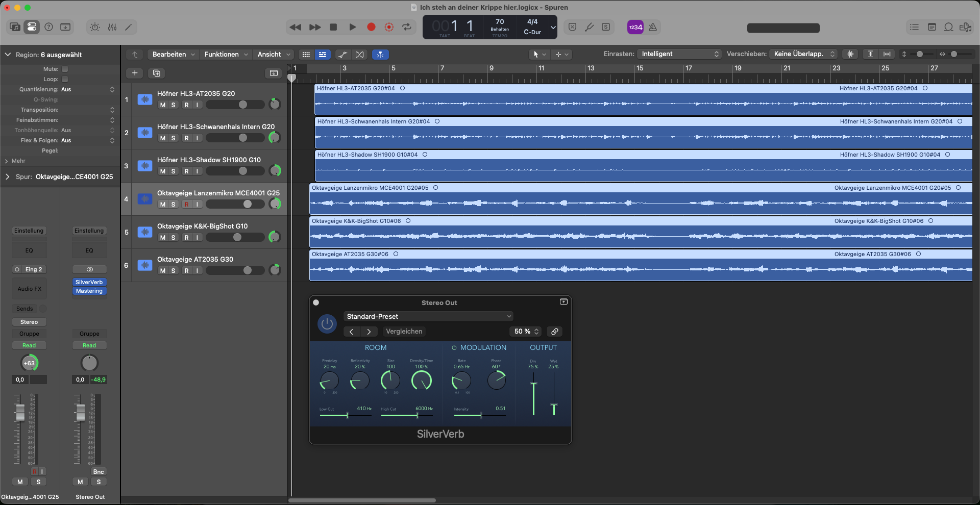Open Smart Controls from the toolbar
This screenshot has width=980, height=505.
95,27
